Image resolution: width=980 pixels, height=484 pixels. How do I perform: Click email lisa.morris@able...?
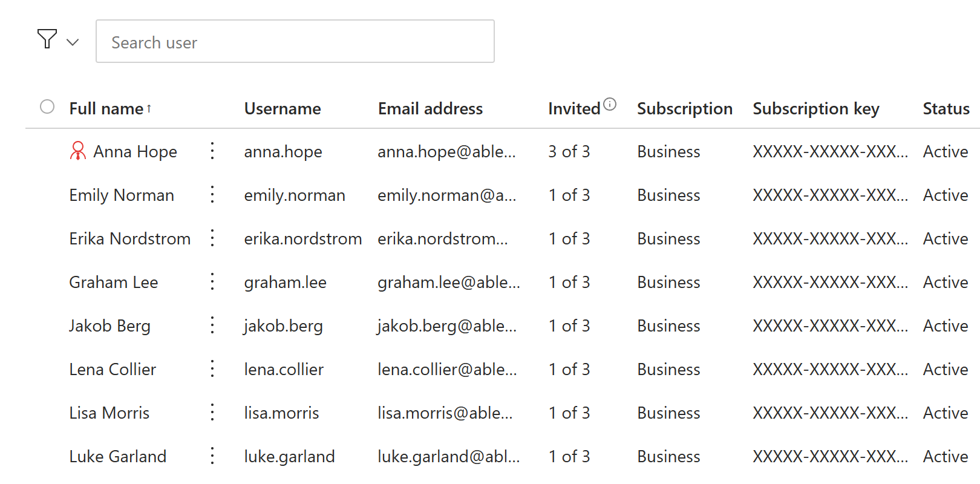point(445,413)
